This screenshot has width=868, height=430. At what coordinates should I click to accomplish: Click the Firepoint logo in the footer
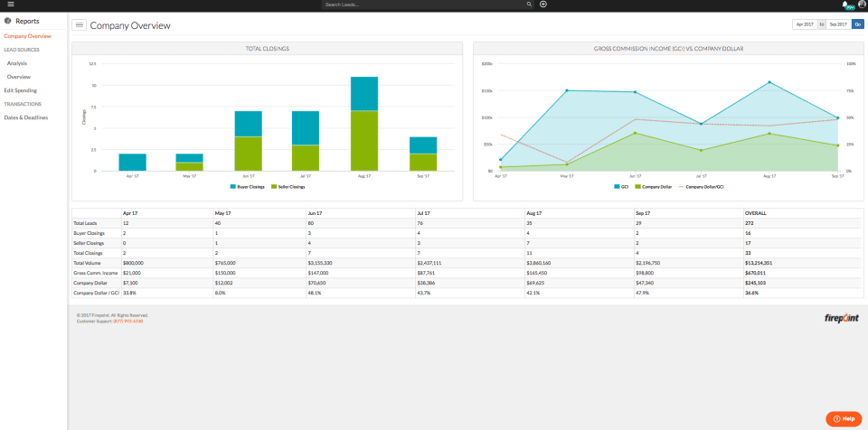(841, 318)
